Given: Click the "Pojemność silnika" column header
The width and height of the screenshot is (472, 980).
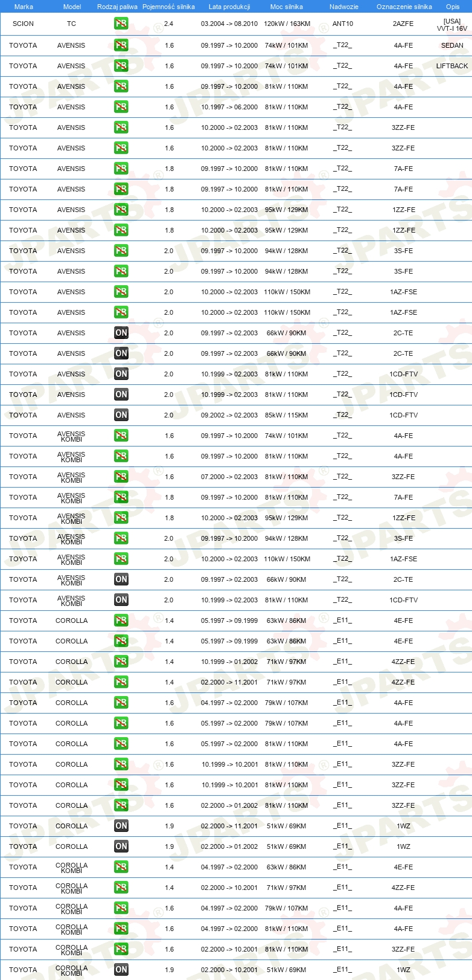Looking at the screenshot, I should (x=168, y=7).
